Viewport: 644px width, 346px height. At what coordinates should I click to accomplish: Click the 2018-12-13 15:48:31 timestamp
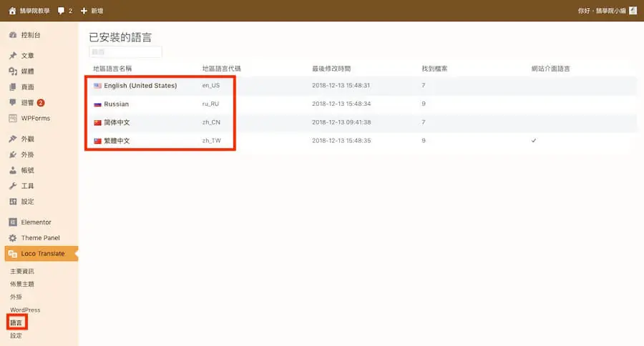[x=341, y=85]
